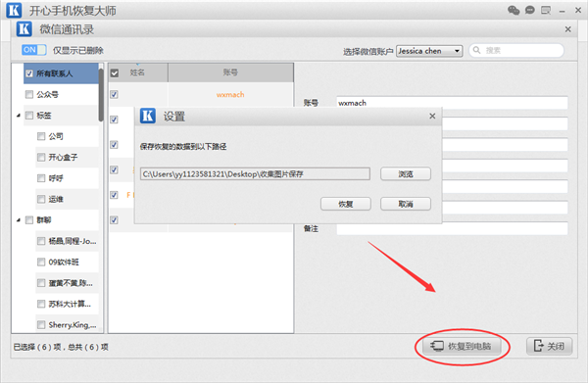Check the Sherry.King group checkbox
588x383 pixels.
click(x=41, y=324)
